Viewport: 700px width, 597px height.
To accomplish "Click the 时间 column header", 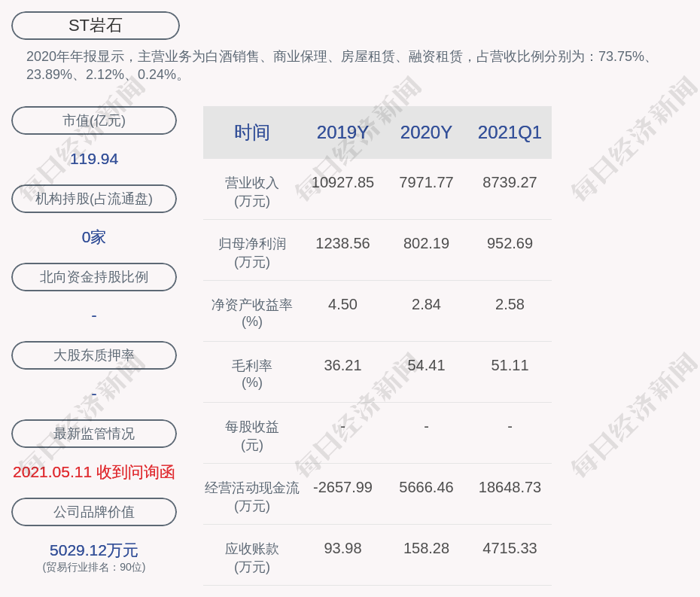I will [251, 132].
